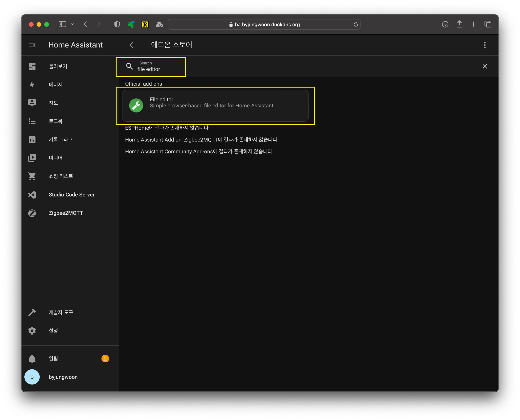520x420 pixels.
Task: Open the add-on store overflow menu
Action: click(x=485, y=45)
